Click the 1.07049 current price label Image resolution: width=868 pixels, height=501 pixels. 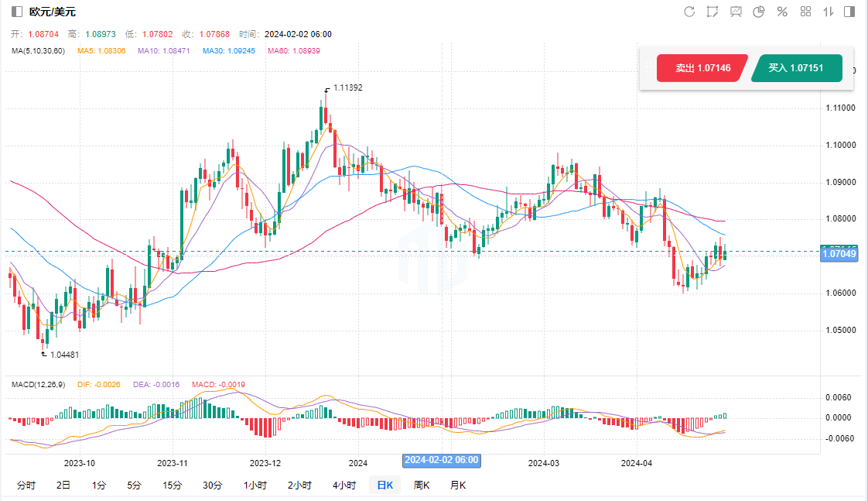click(839, 254)
